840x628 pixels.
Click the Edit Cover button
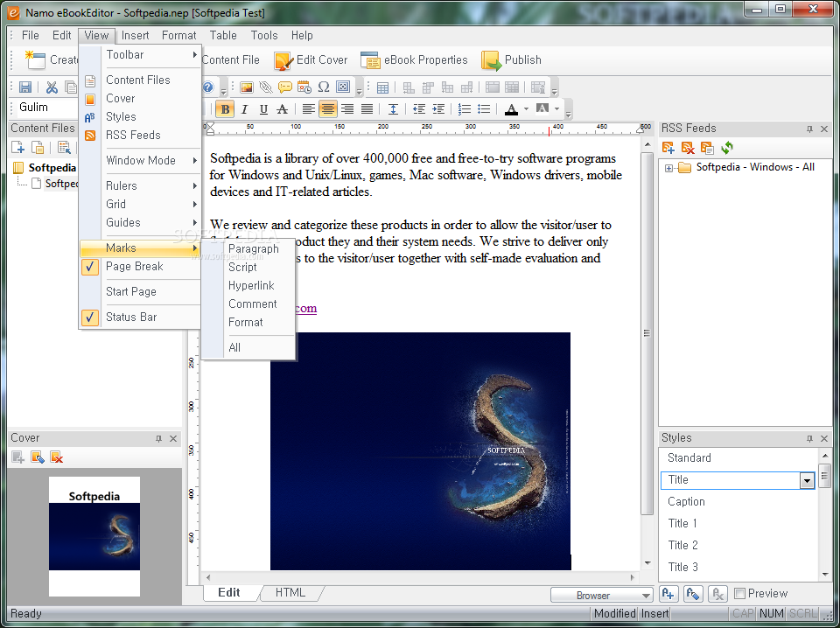point(311,60)
